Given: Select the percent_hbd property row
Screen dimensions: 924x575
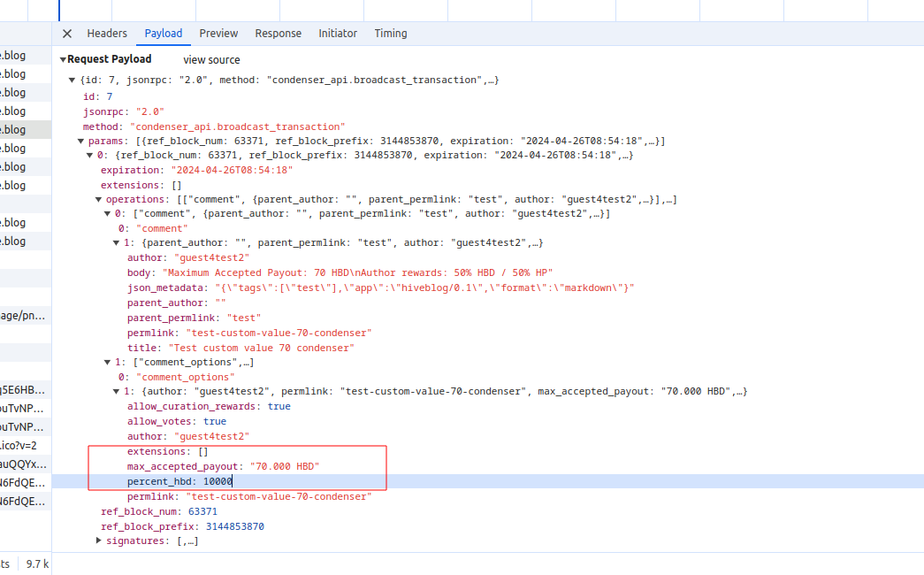Looking at the screenshot, I should point(179,481).
